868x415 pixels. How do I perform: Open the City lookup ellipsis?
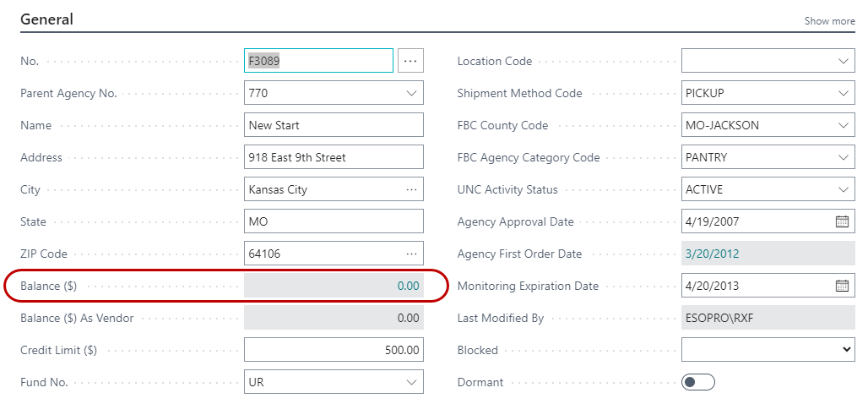coord(411,189)
